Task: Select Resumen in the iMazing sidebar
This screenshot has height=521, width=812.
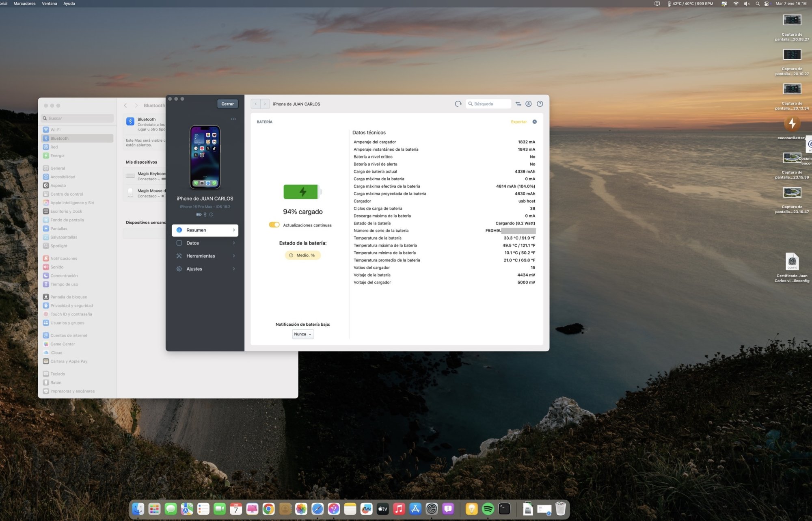Action: point(205,230)
